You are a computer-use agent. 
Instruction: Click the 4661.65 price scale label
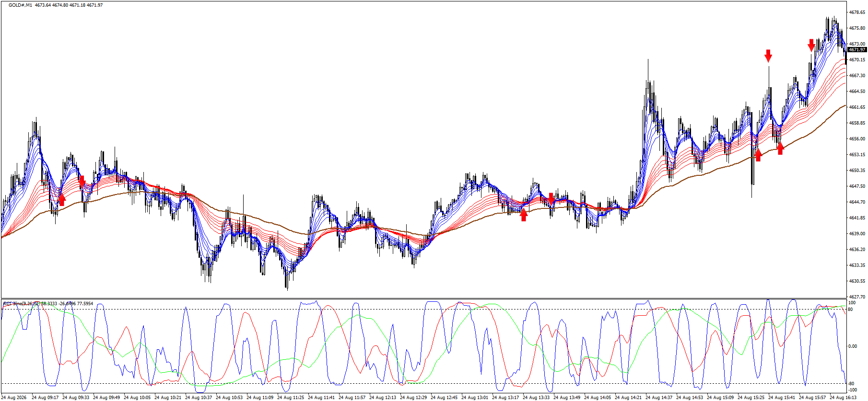pos(857,107)
